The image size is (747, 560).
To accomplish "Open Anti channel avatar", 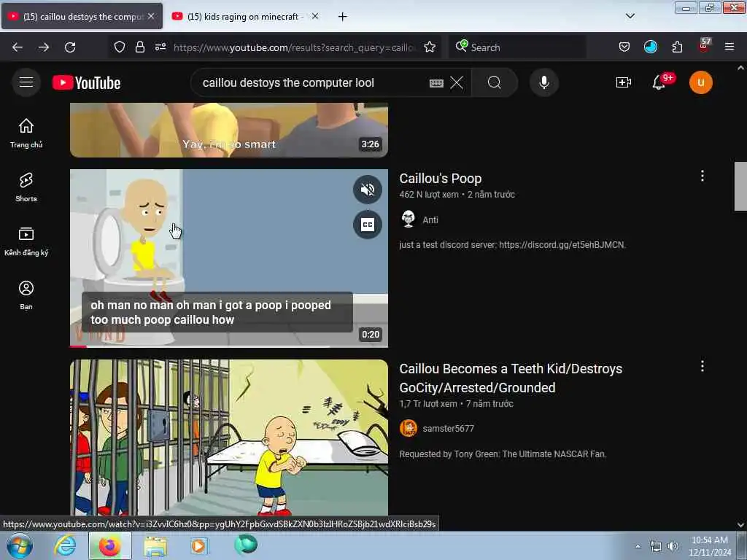I will [x=409, y=219].
